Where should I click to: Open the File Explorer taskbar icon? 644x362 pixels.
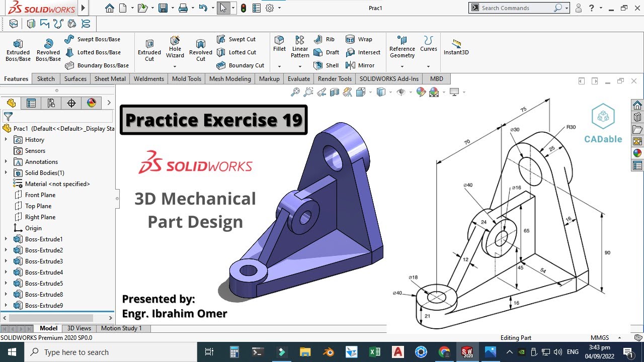click(x=305, y=352)
